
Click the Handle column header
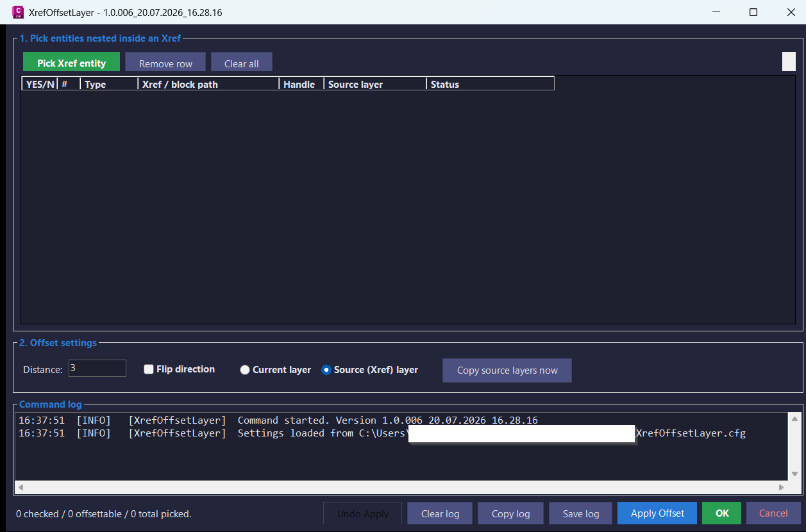tap(301, 84)
